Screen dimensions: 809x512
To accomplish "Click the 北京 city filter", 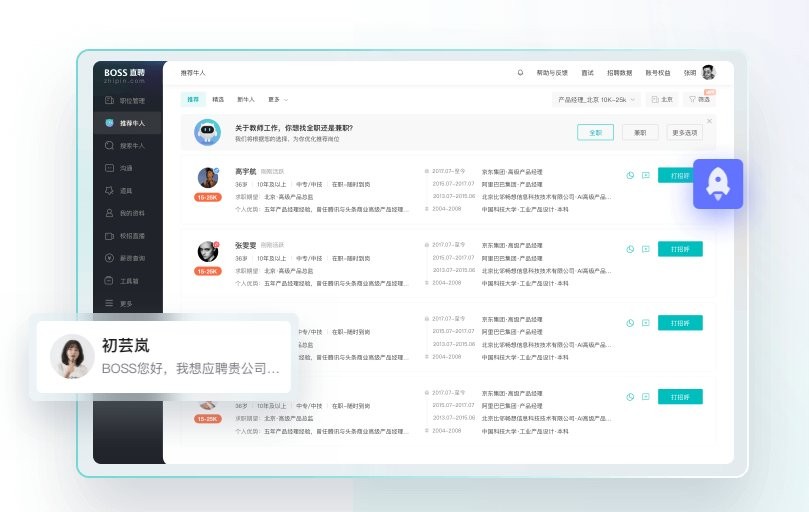I will tap(662, 99).
